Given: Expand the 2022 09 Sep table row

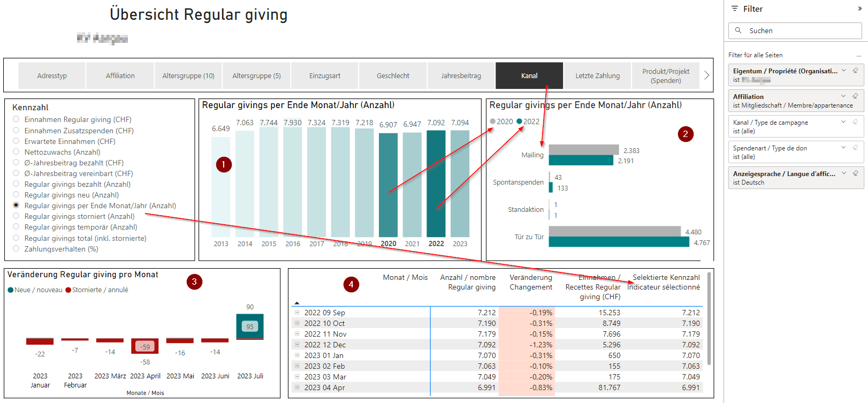Looking at the screenshot, I should (x=297, y=312).
